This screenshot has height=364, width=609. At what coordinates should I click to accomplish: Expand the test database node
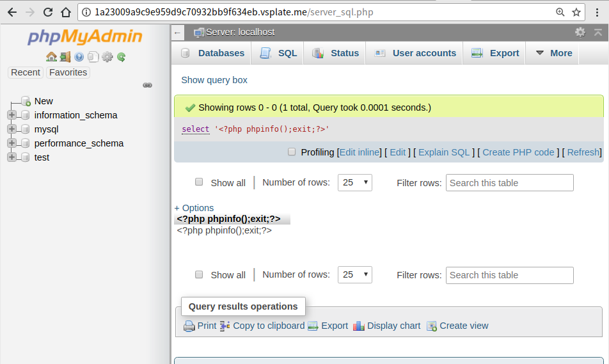(x=12, y=157)
